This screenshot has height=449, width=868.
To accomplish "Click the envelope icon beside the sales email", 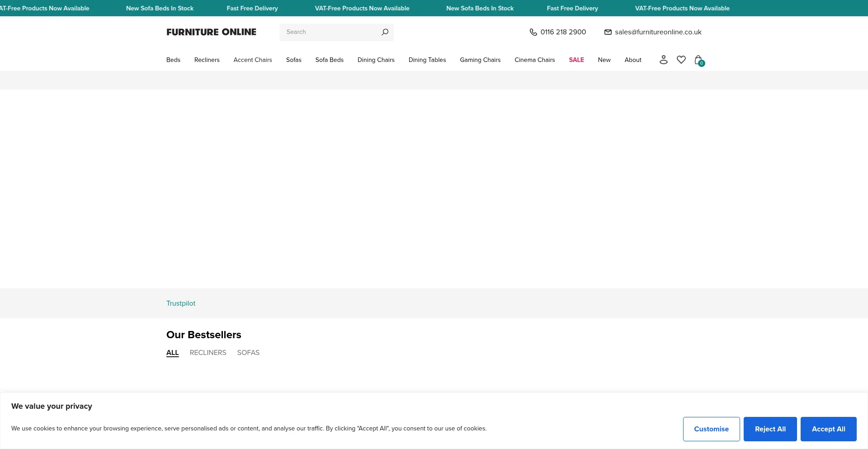I will click(608, 32).
